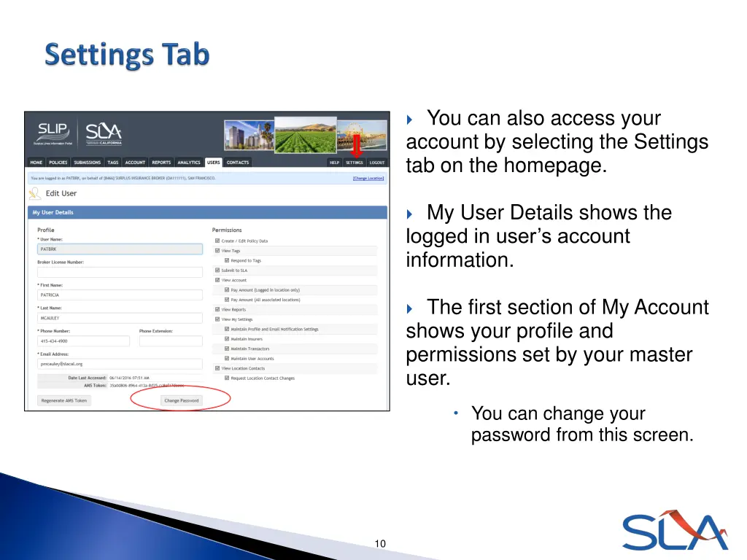Select the USERS tab

[x=214, y=163]
